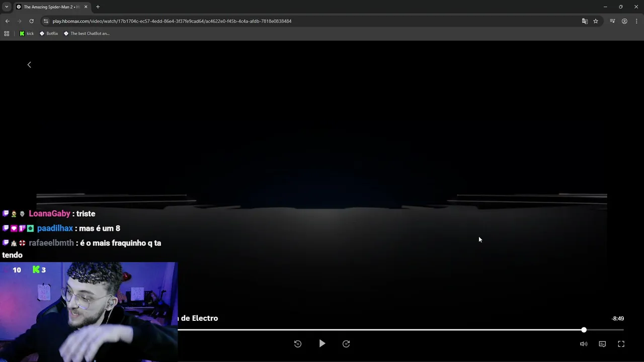Open the kick bookmark
The image size is (644, 362).
pos(27,34)
